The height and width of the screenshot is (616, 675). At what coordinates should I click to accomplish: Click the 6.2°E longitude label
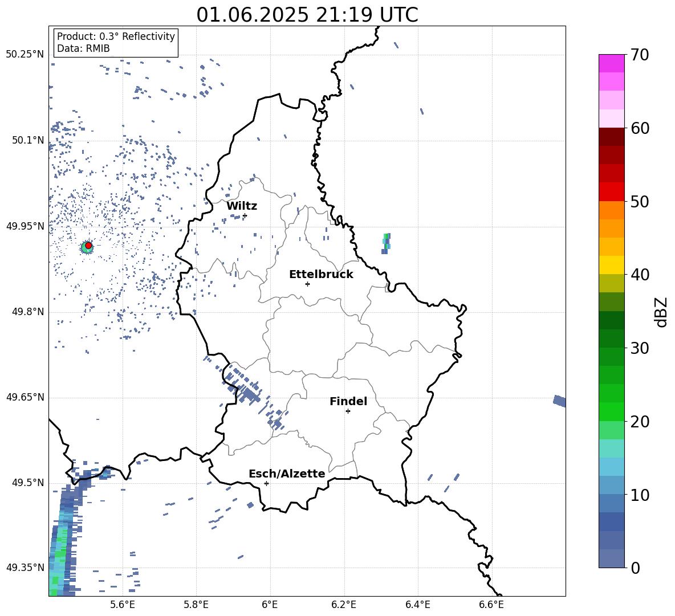[344, 605]
